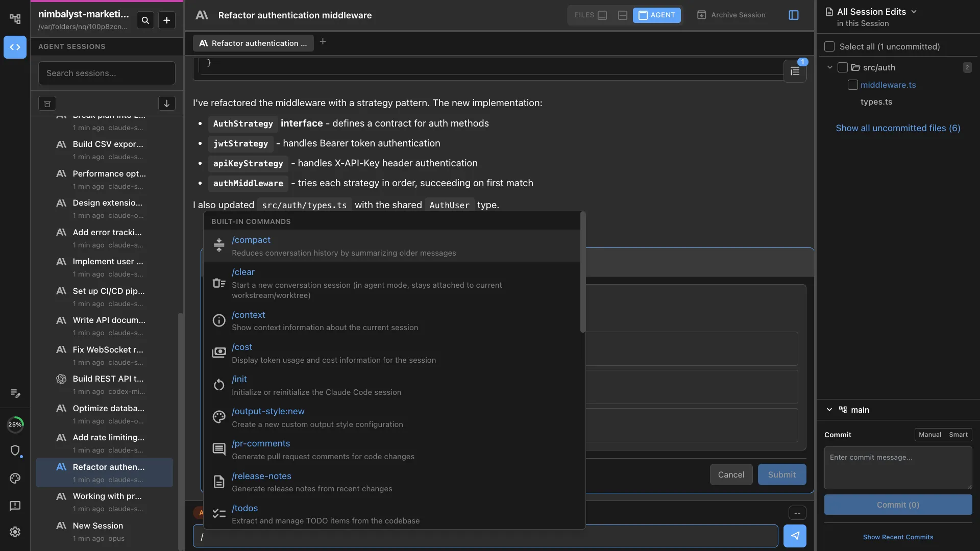Screen dimensions: 980x551
Task: Click Show all uncommitted files link
Action: (x=898, y=128)
